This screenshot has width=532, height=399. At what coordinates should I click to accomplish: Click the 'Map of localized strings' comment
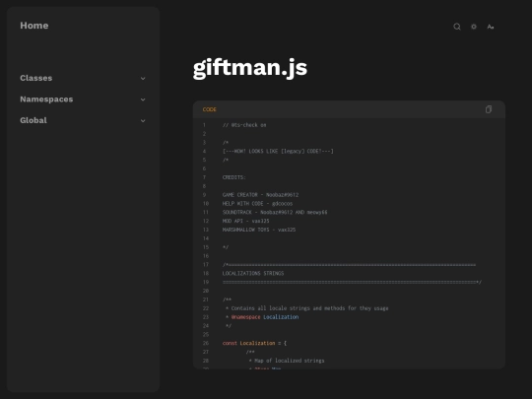[290, 361]
